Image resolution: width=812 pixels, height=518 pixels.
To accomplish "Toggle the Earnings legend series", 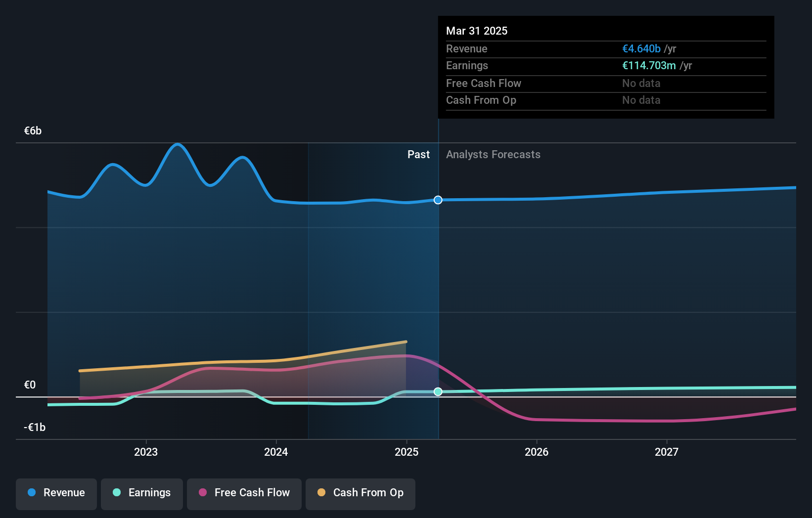I will point(142,494).
